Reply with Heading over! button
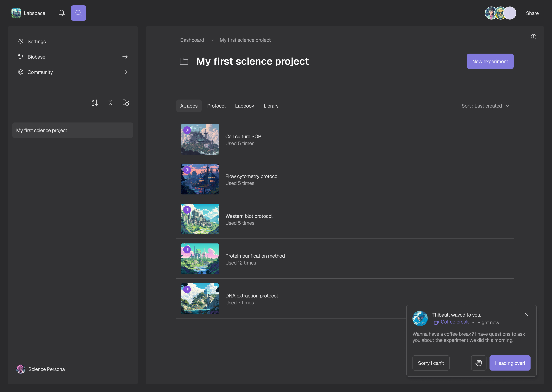 click(x=510, y=363)
